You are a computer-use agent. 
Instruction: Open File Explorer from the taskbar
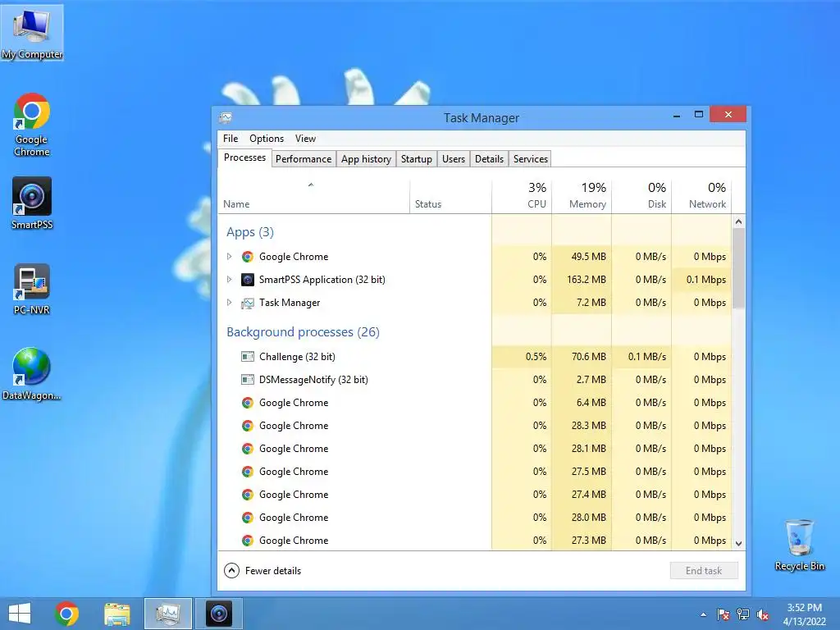coord(116,614)
